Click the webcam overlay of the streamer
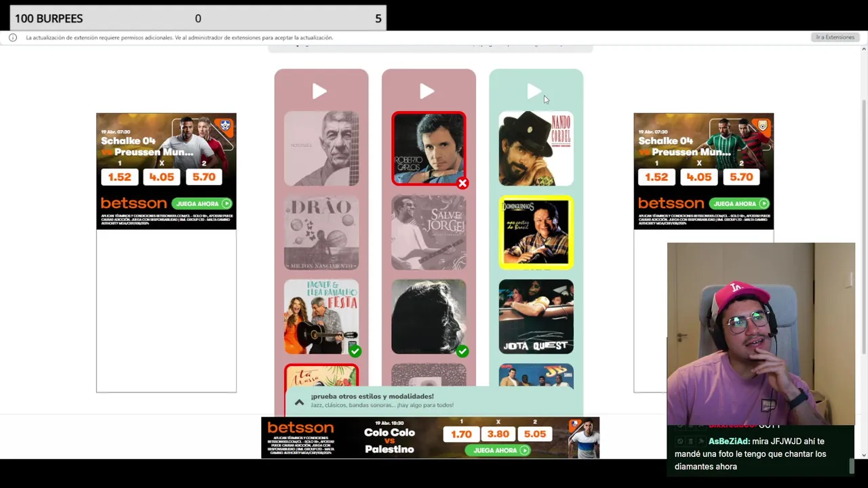Viewport: 868px width, 488px height. (761, 333)
